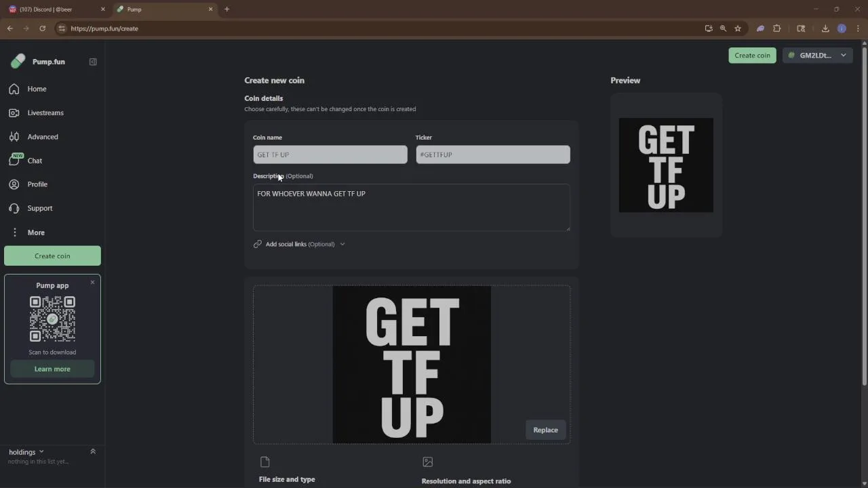Click the purple extension icon in toolbar
This screenshot has height=488, width=868.
coord(760,28)
